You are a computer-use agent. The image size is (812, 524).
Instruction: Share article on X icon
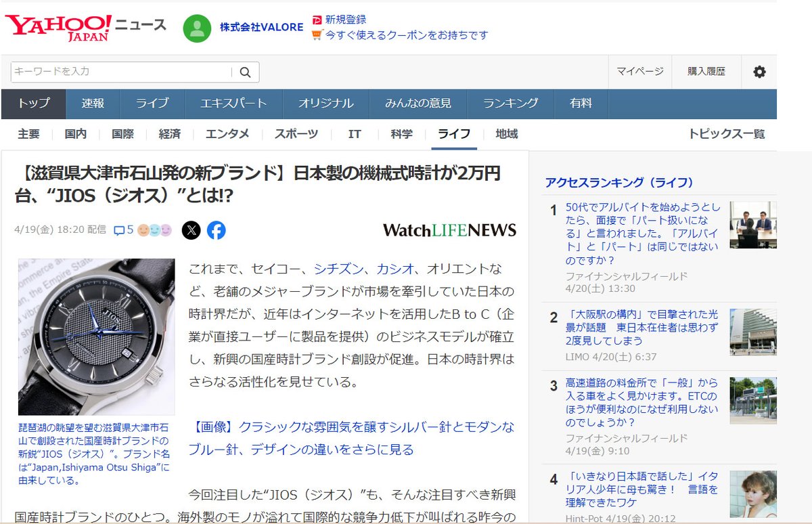point(191,231)
